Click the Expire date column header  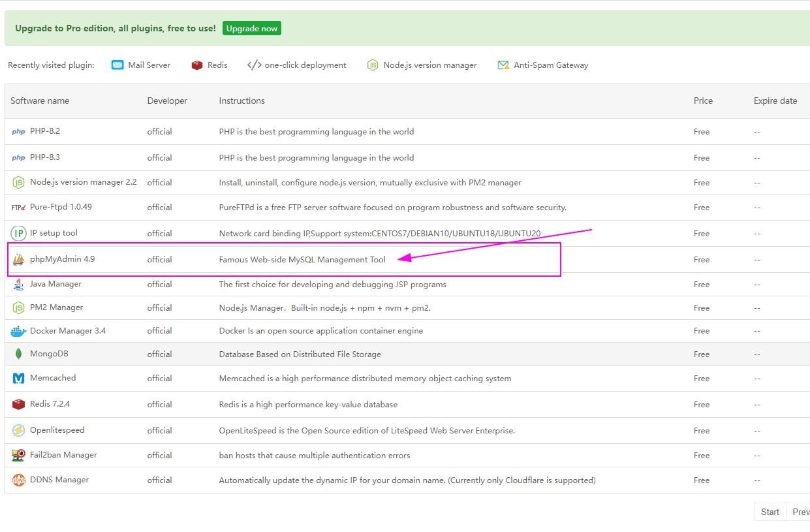click(775, 101)
